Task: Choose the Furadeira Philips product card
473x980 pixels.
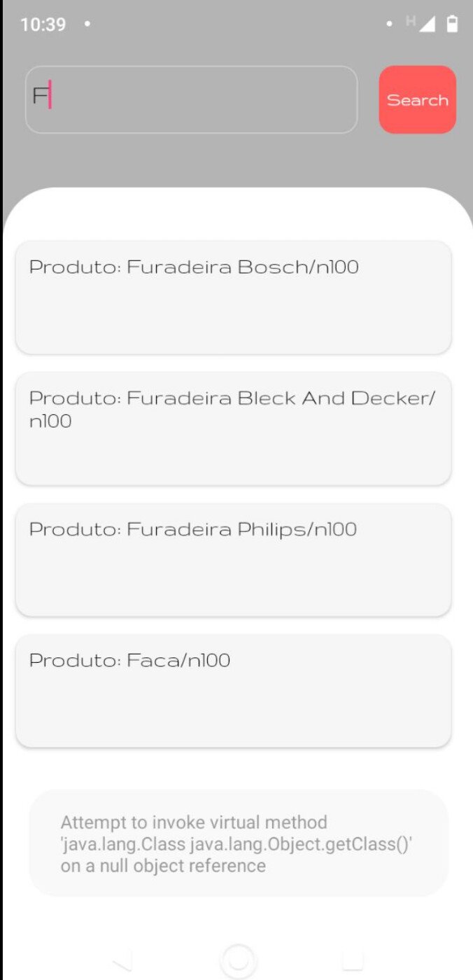Action: click(x=233, y=559)
